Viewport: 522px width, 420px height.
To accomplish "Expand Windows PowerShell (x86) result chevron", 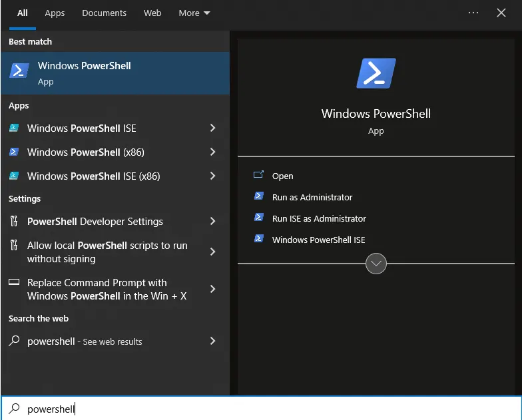I will [213, 152].
